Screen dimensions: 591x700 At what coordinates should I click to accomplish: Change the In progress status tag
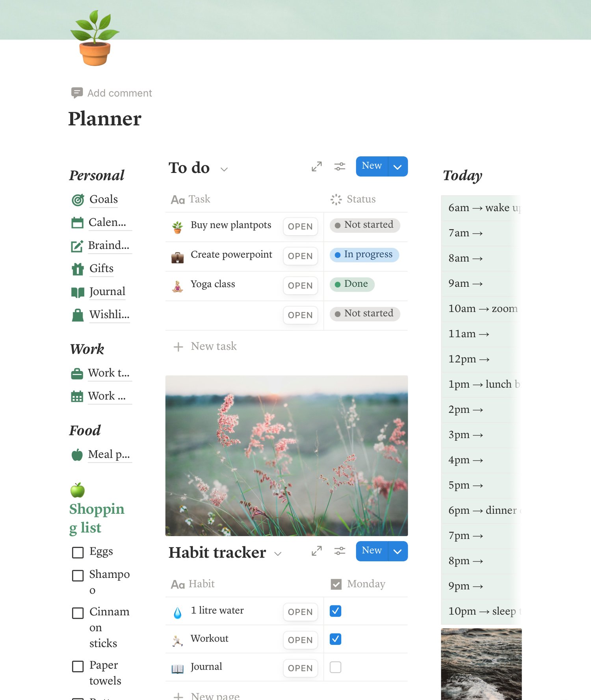click(x=364, y=254)
